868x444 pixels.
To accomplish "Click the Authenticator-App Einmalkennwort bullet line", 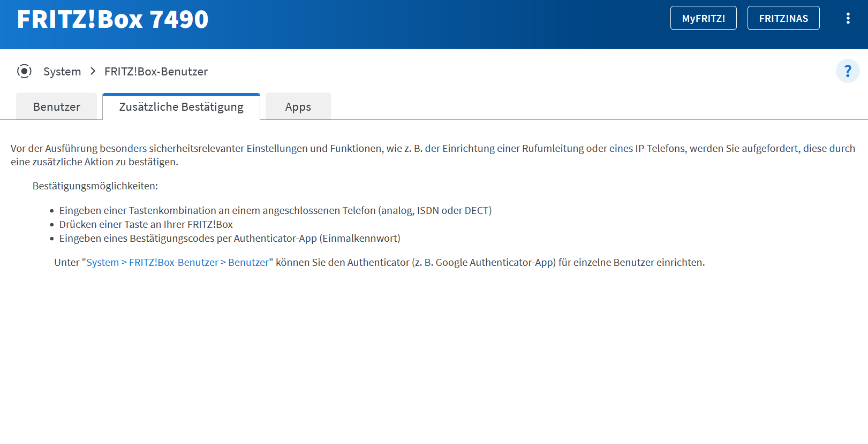I will tap(230, 238).
